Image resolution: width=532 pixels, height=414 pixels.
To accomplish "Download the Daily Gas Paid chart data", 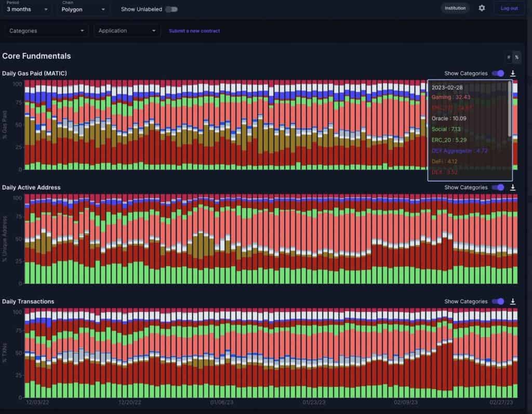I will [513, 73].
